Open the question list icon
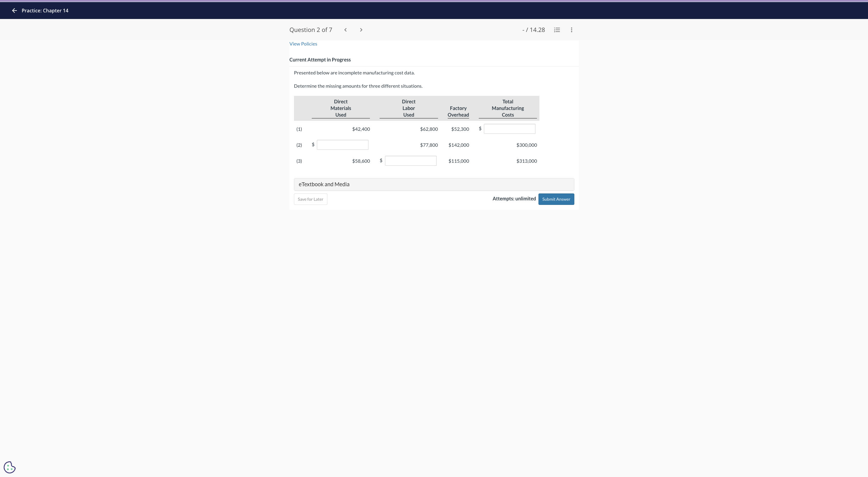Image resolution: width=868 pixels, height=477 pixels. click(557, 30)
